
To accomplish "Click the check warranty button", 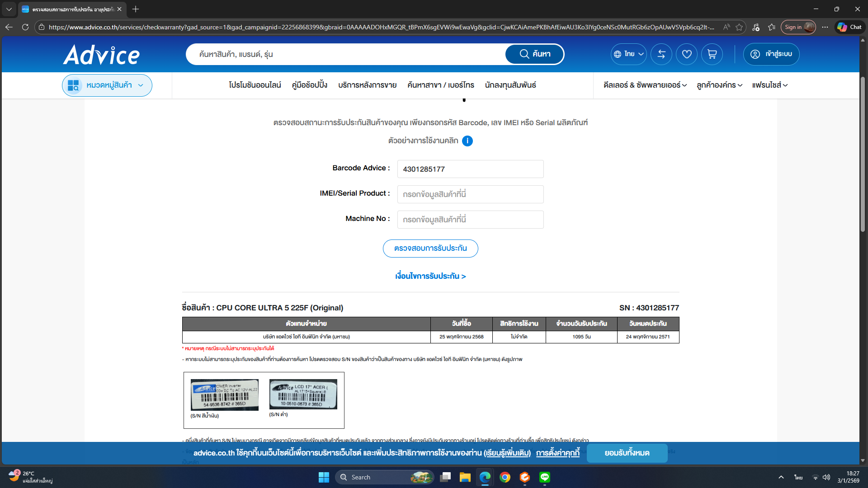I will (x=430, y=249).
